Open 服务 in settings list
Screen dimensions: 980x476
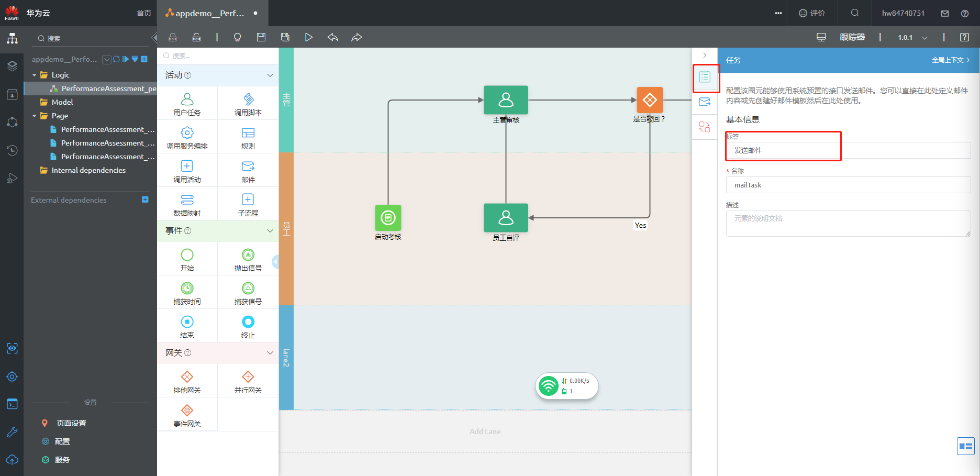tap(62, 460)
